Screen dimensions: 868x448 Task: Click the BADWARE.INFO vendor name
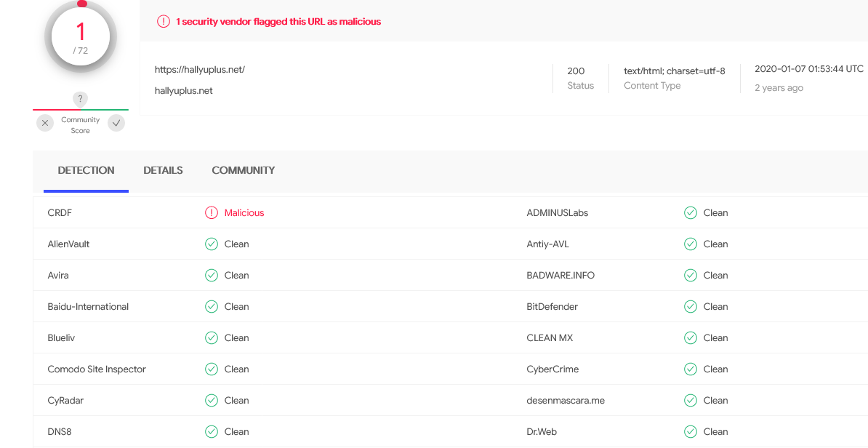pos(560,275)
